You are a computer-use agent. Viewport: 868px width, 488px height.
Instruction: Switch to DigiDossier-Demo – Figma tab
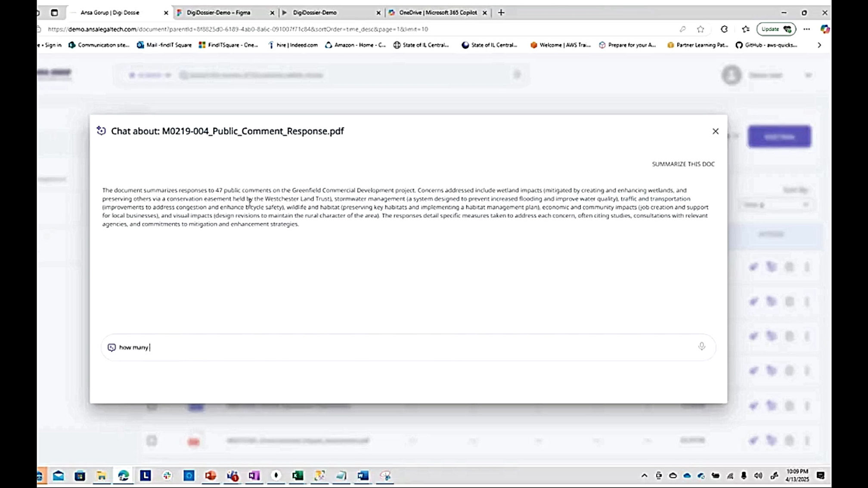219,12
